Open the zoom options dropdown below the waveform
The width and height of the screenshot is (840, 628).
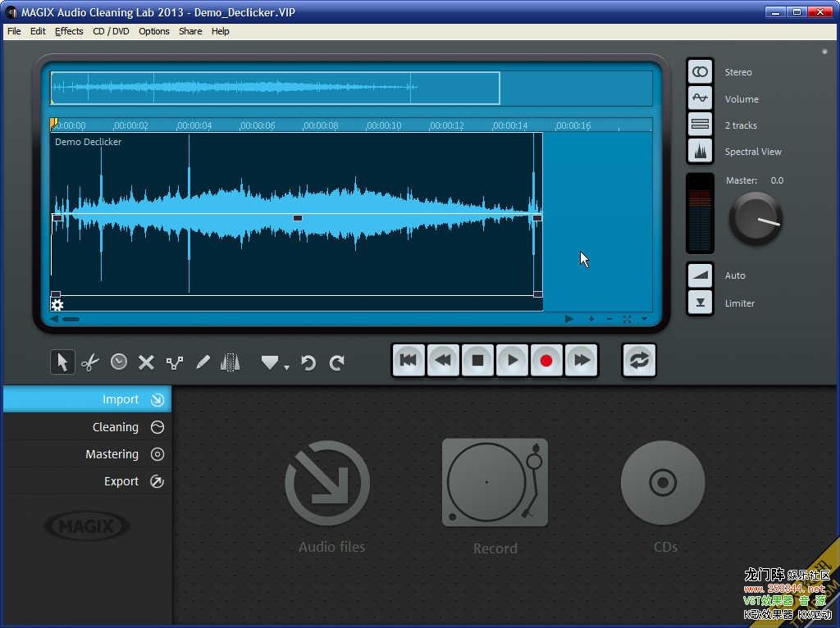(645, 319)
